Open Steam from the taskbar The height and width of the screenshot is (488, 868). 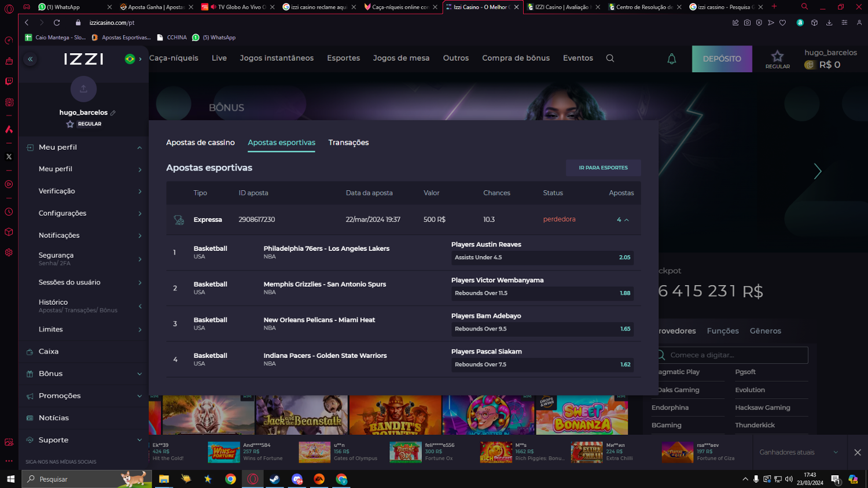274,479
